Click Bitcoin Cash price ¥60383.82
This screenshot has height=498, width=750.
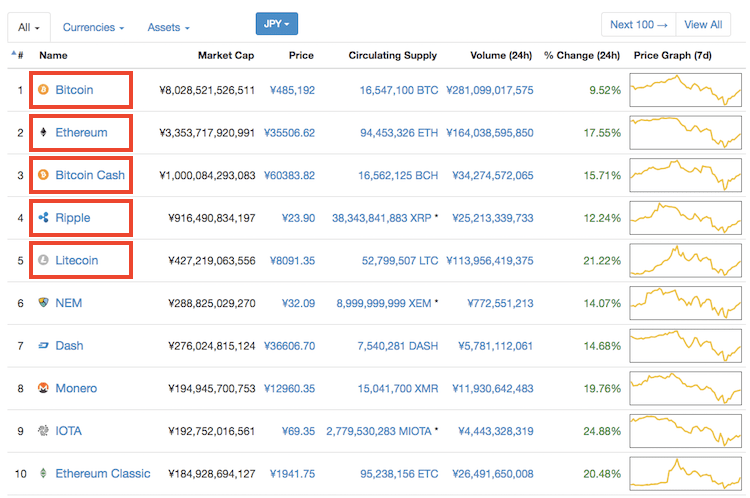click(289, 175)
